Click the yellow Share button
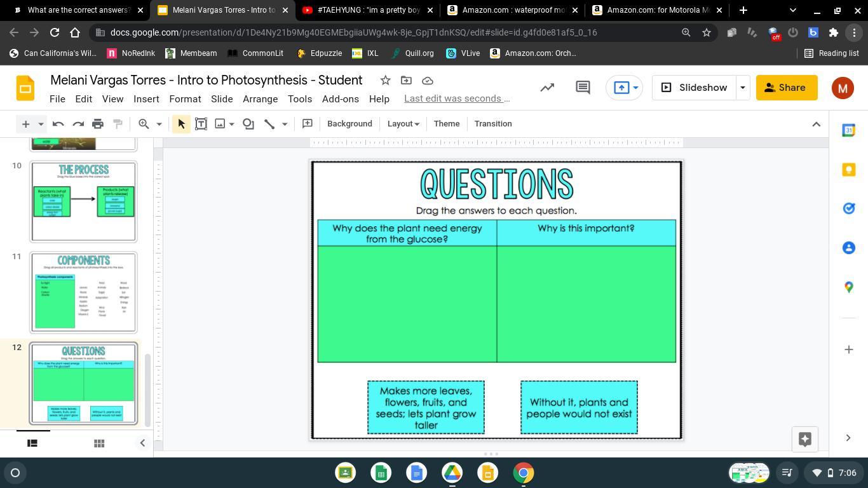The image size is (868, 488). point(787,88)
